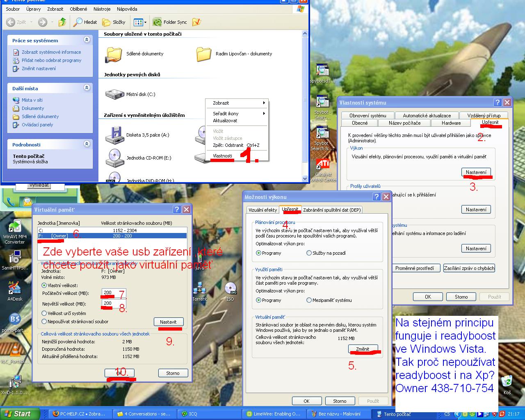Open the Ovládací panely link
Screen dimensions: 525x420
(x=37, y=125)
